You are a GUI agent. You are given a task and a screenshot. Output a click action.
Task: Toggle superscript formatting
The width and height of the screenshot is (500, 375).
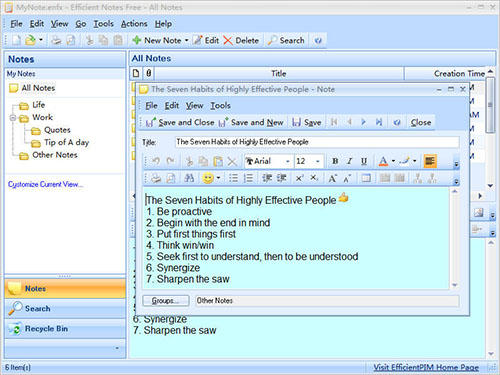tap(299, 178)
